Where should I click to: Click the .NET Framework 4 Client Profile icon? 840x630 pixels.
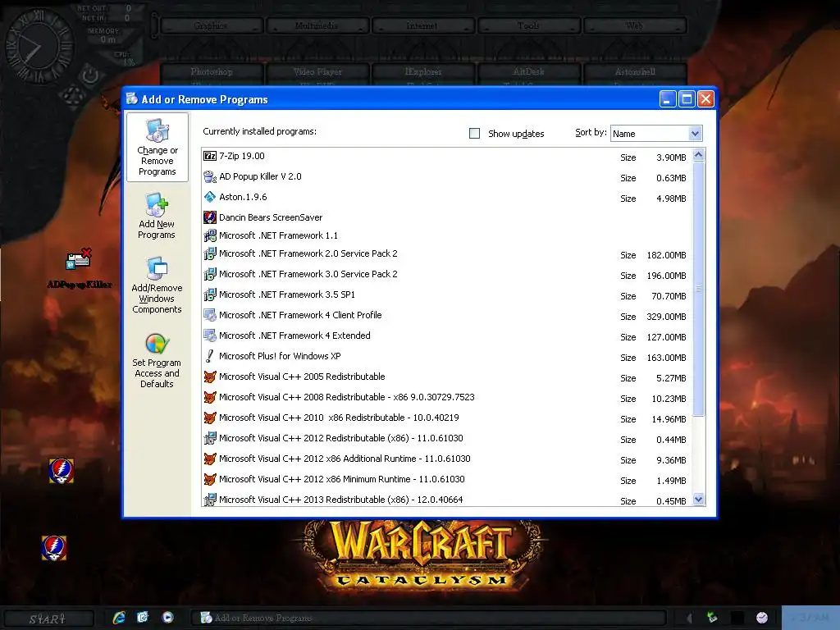pyautogui.click(x=210, y=315)
